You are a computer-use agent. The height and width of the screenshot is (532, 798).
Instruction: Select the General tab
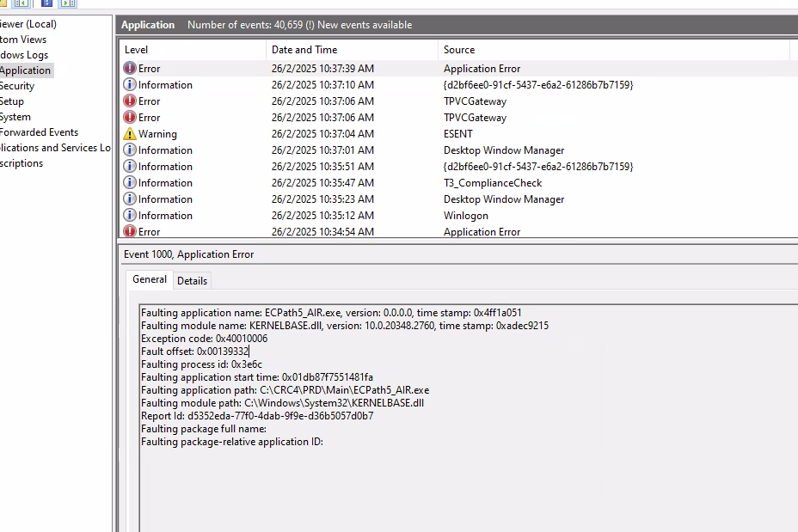[x=150, y=279]
